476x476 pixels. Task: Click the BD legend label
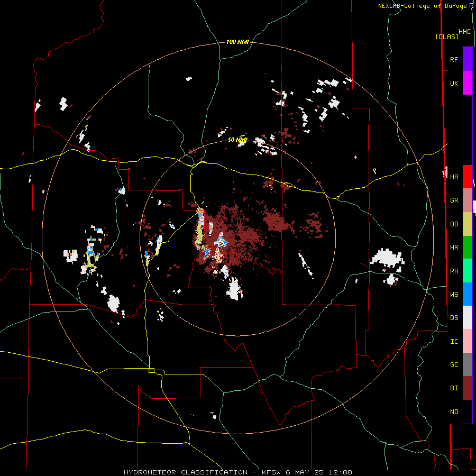tap(454, 224)
